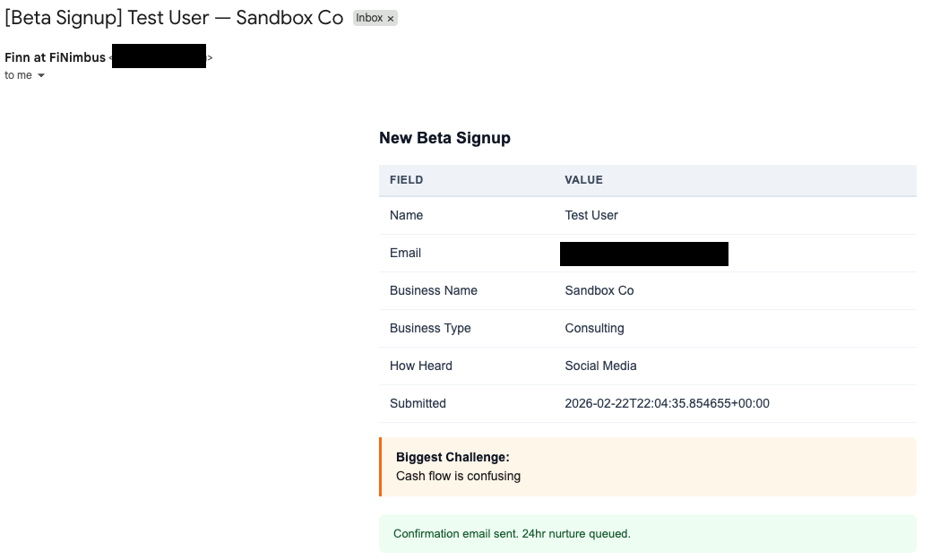The image size is (931, 560).
Task: Click the FIELD column header
Action: tap(406, 179)
